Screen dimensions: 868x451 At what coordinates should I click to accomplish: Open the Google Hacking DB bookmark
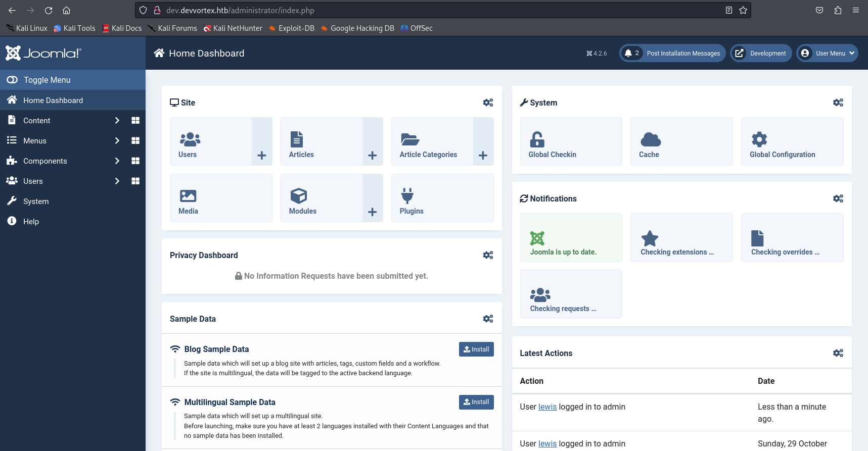coord(357,28)
